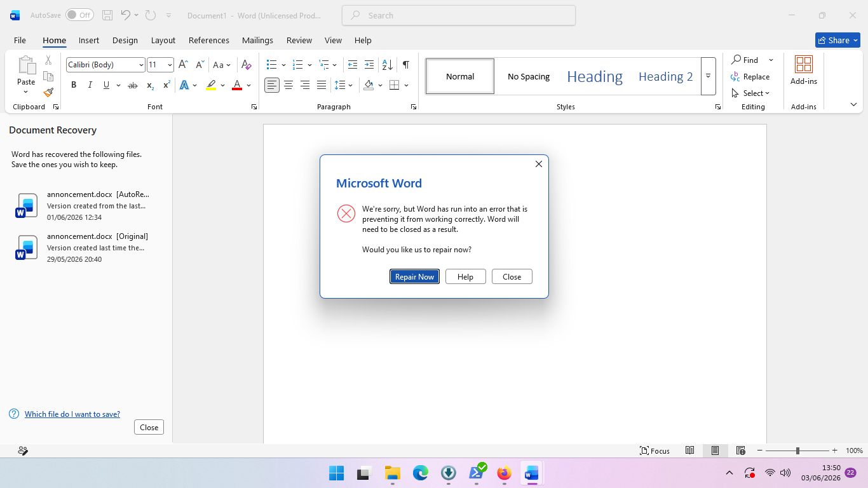Viewport: 868px width, 488px height.
Task: Switch to Read Mode view icon
Action: (689, 451)
